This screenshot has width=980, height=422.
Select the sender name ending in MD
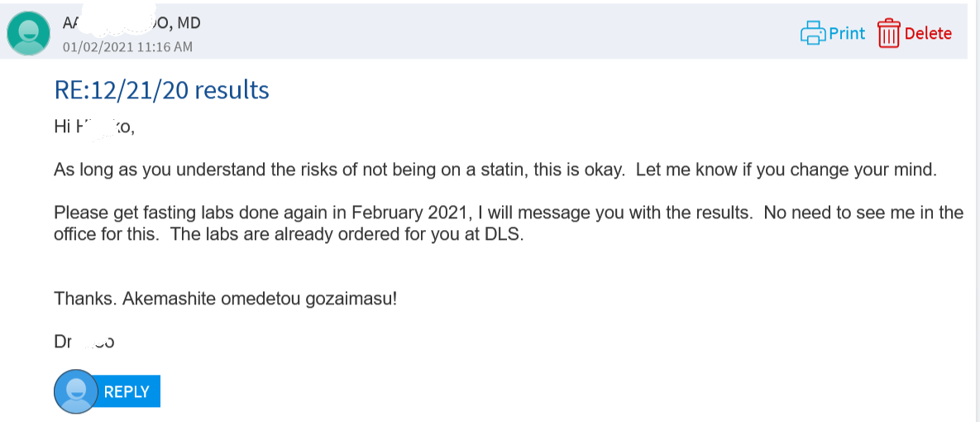click(x=131, y=23)
